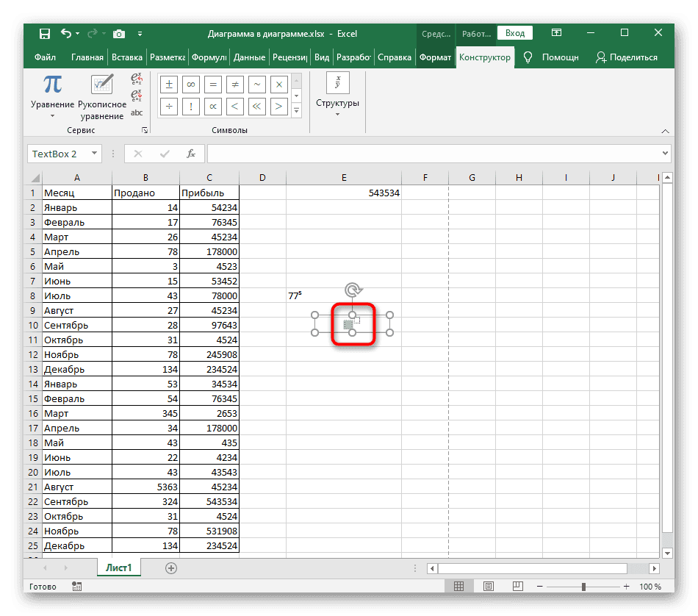Click the Вход sign-in button
The width and height of the screenshot is (698, 616).
coord(515,33)
